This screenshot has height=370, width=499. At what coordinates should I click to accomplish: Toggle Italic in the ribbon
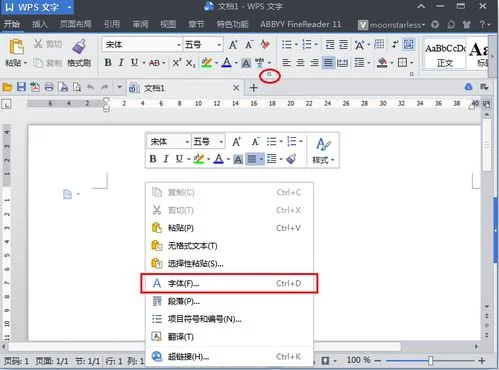point(121,63)
